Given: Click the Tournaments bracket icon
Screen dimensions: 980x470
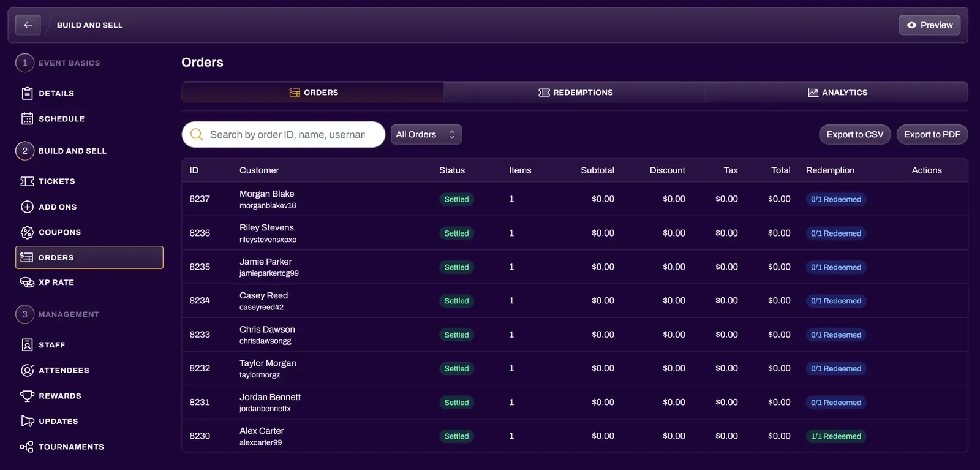Looking at the screenshot, I should 27,447.
